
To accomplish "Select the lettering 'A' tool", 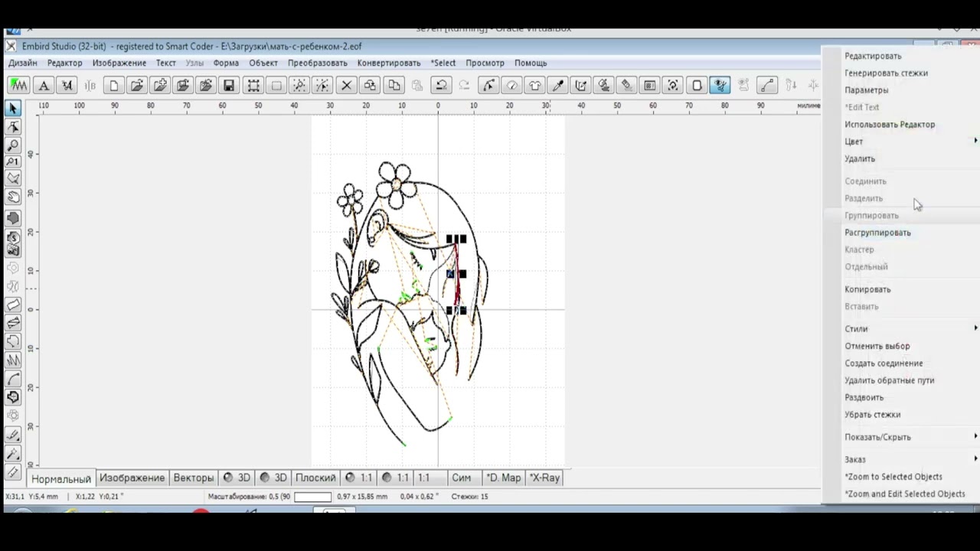I will (44, 85).
